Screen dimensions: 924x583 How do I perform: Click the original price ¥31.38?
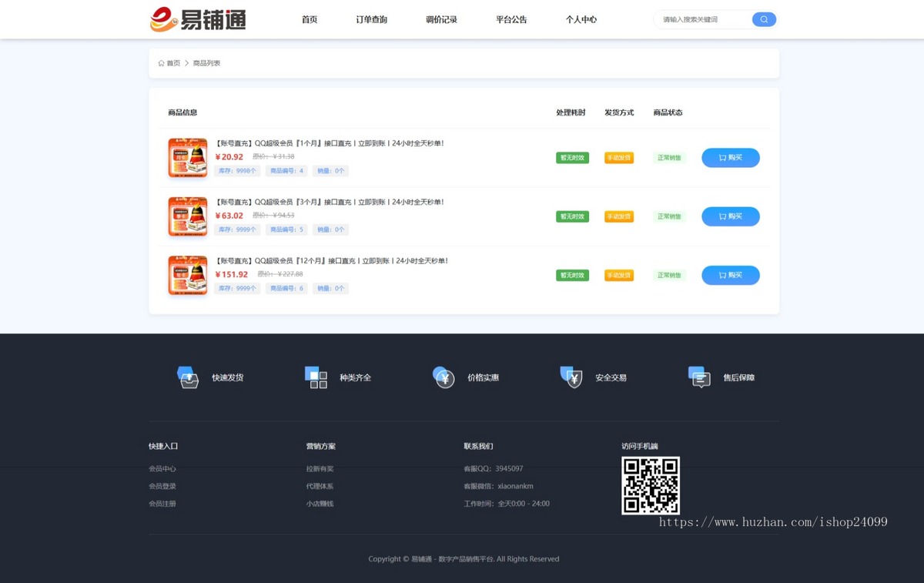[273, 156]
